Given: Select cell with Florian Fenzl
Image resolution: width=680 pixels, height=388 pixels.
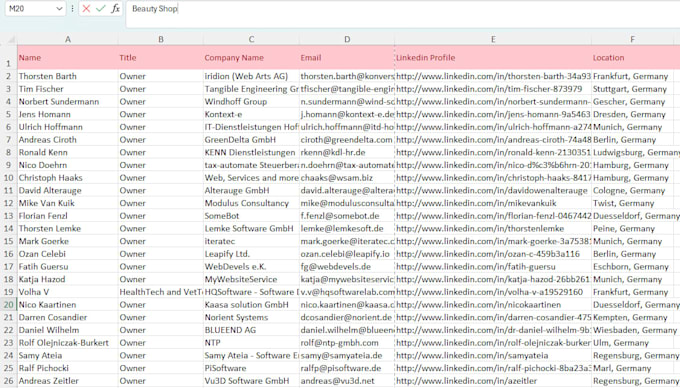Looking at the screenshot, I should (68, 216).
